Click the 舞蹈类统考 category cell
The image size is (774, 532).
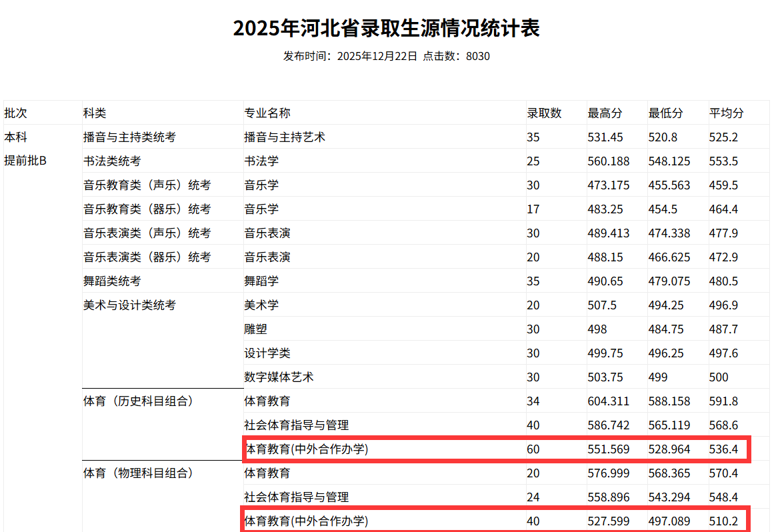coord(112,281)
